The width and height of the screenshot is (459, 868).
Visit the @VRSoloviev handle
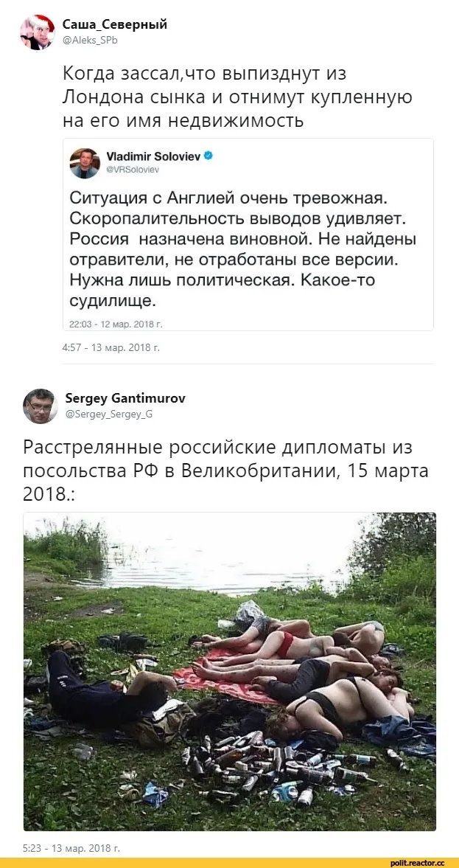pos(133,170)
